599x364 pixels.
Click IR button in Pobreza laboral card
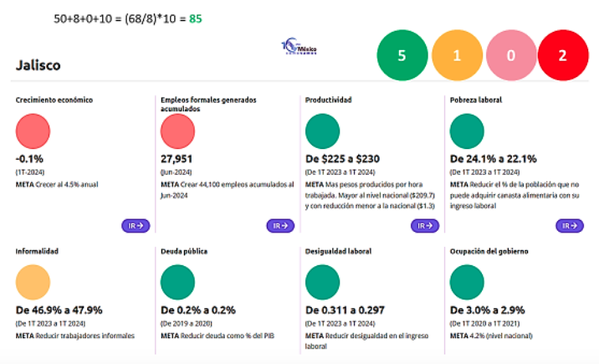coord(570,225)
